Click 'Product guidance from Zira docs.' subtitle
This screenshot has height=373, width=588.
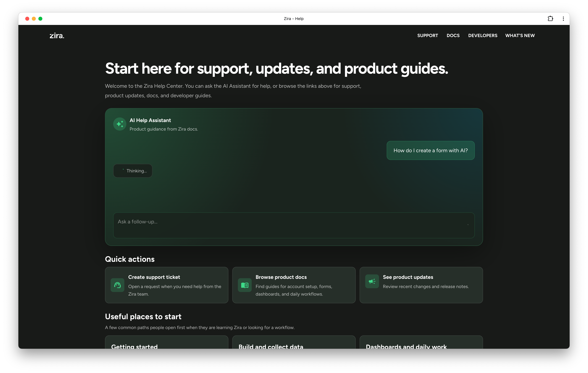164,129
